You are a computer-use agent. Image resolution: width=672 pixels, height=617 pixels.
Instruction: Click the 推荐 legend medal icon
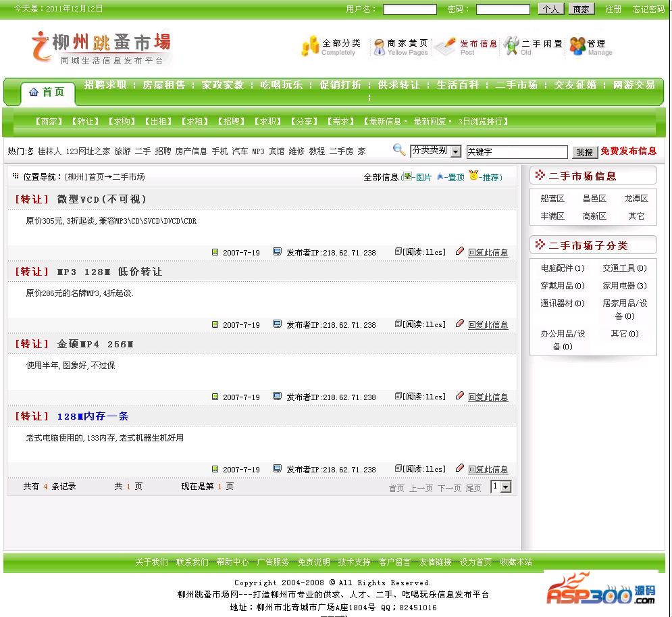pos(473,175)
